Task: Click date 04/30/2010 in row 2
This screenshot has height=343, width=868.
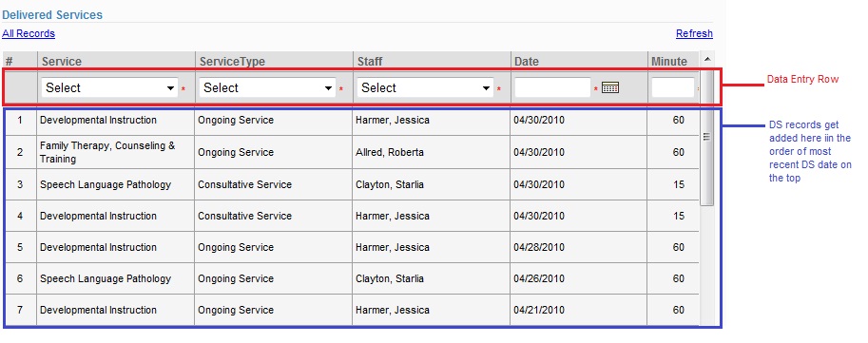Action: point(539,152)
